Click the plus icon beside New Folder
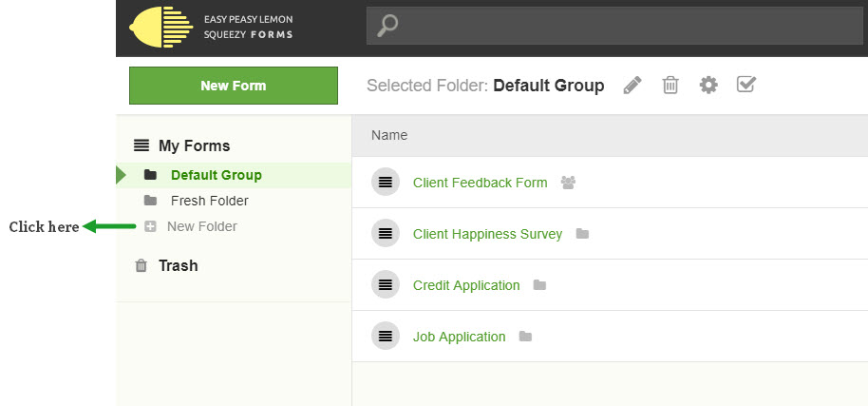The image size is (868, 406). point(150,226)
